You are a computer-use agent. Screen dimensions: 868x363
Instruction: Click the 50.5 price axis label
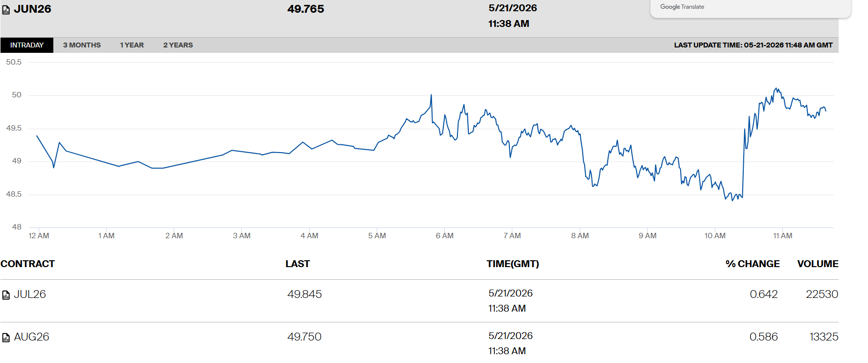(x=14, y=62)
